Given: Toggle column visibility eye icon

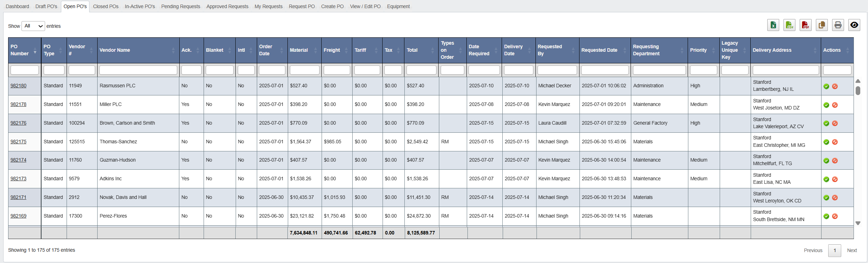Looking at the screenshot, I should tap(854, 25).
